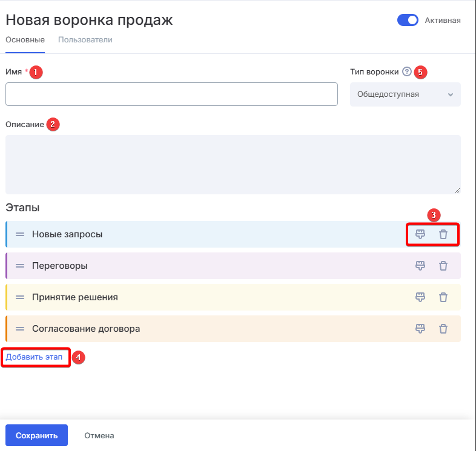
Task: Click drag handle of Принятие решения row
Action: (x=20, y=297)
